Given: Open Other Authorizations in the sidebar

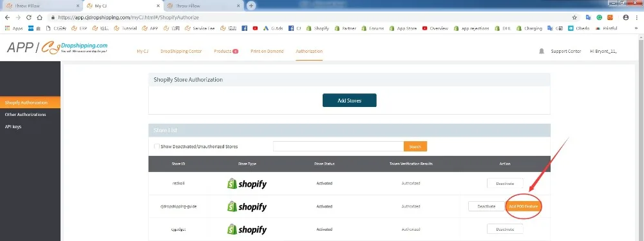Looking at the screenshot, I should coord(26,114).
